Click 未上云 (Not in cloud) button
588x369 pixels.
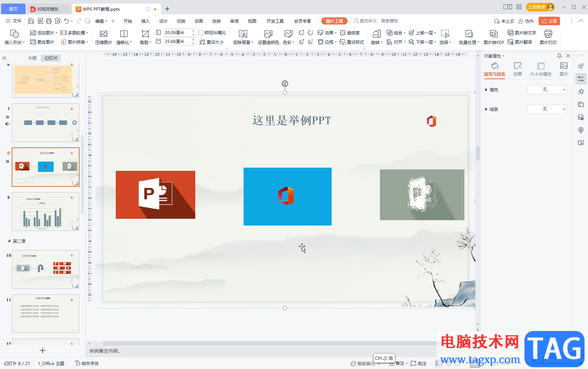click(504, 21)
